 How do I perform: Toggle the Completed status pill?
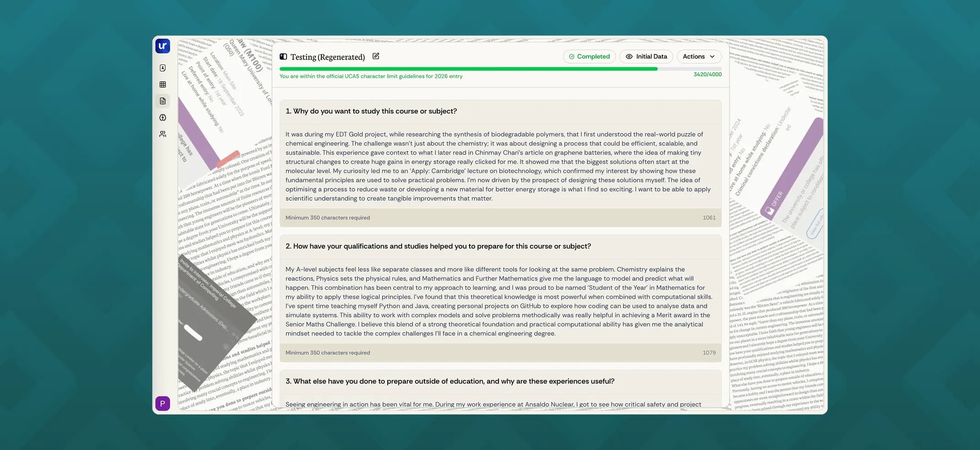(x=589, y=56)
